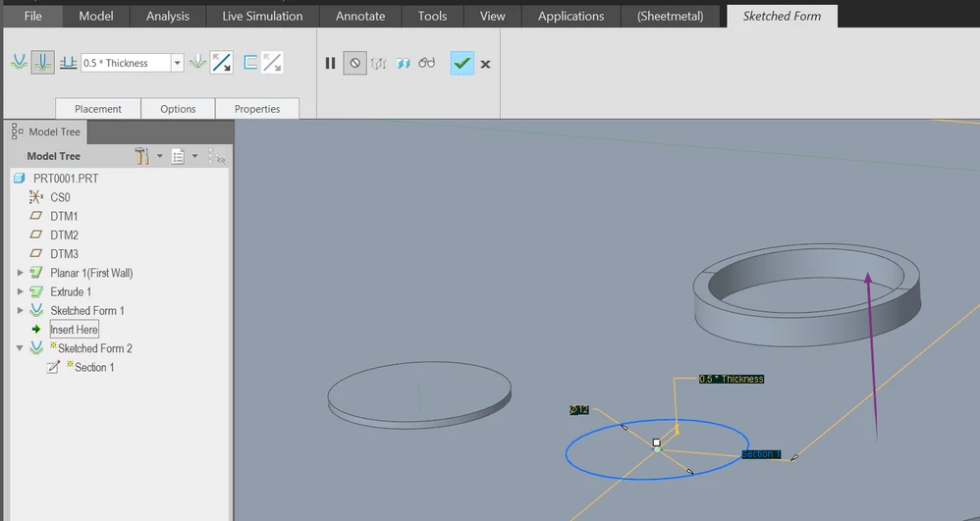Select datum plane DTM1 in tree
The height and width of the screenshot is (521, 980).
click(x=64, y=216)
